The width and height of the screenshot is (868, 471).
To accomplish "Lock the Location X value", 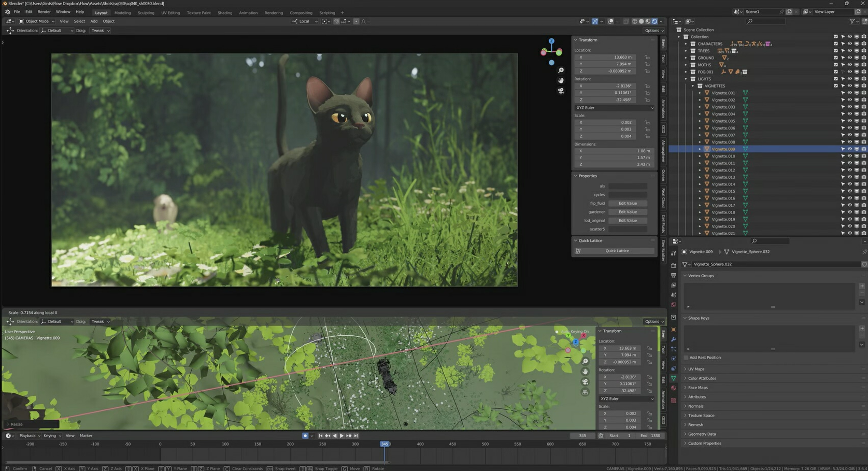I will point(647,57).
